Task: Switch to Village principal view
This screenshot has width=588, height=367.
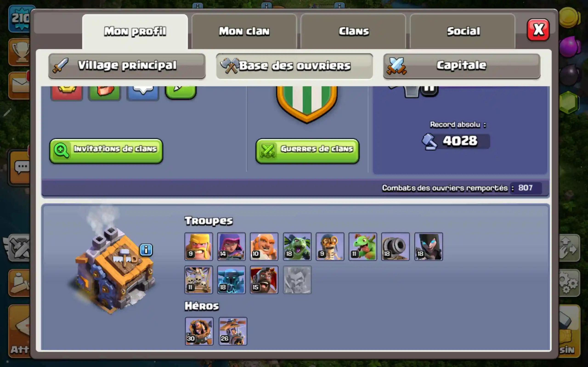Action: [127, 66]
